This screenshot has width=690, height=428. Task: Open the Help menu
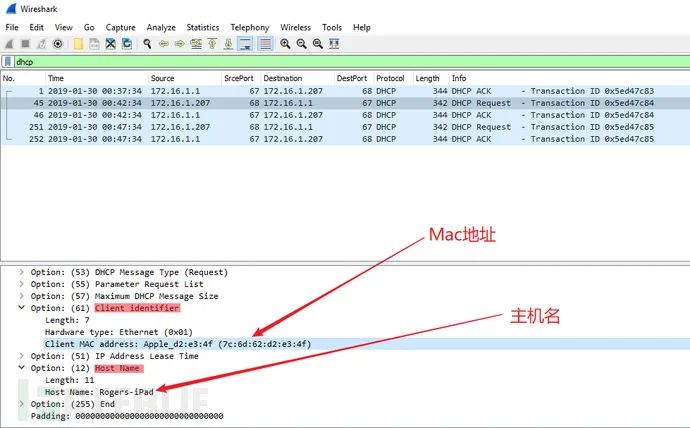click(x=362, y=27)
